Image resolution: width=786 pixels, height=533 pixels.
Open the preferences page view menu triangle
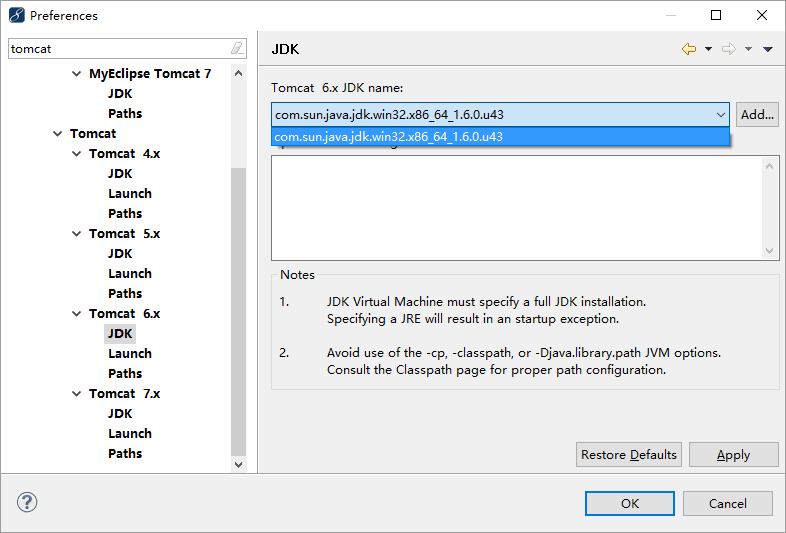tap(767, 49)
